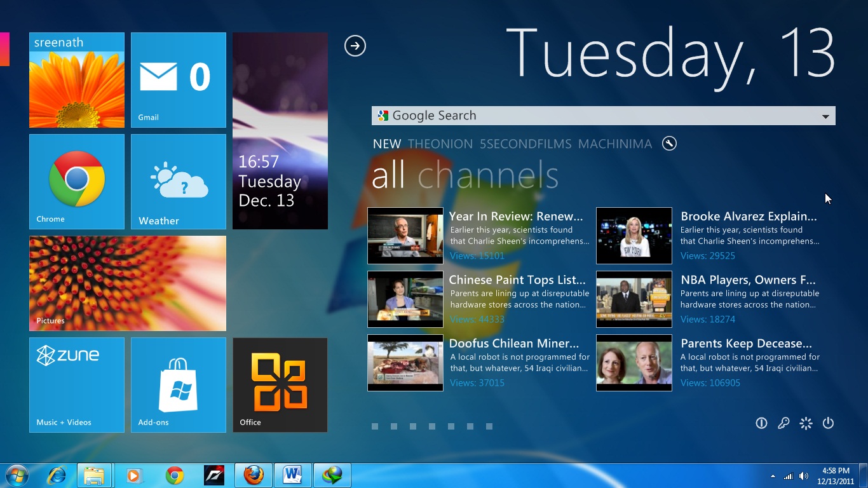
Task: Open channel settings with the wrench icon
Action: (x=669, y=144)
